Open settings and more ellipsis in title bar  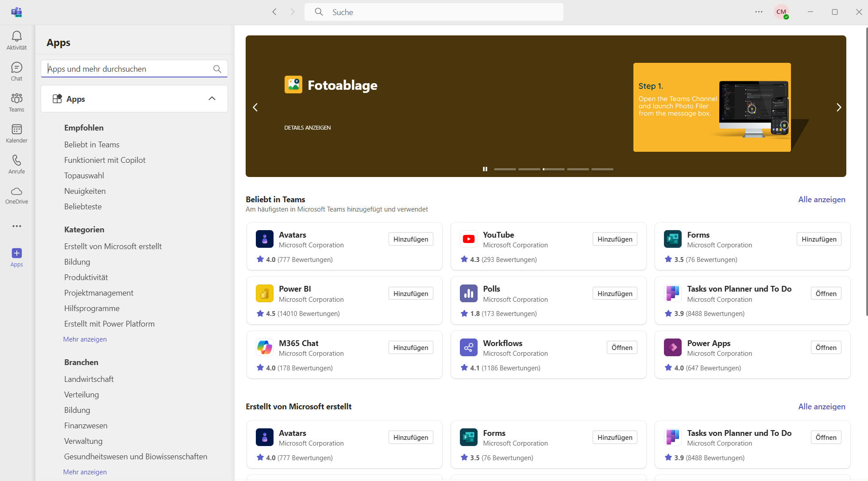[759, 12]
